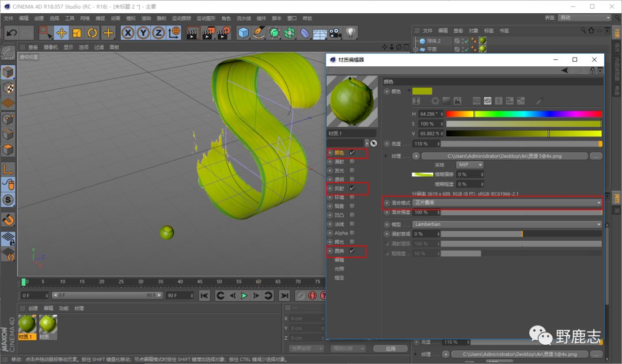Open the object manager Tags (标签) menu
This screenshot has height=364, width=622.
pyautogui.click(x=489, y=31)
